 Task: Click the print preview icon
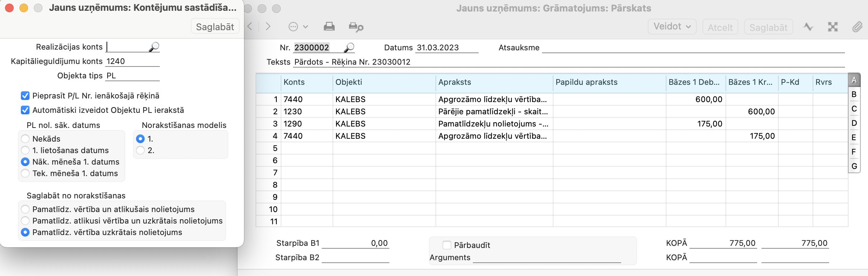pos(356,27)
